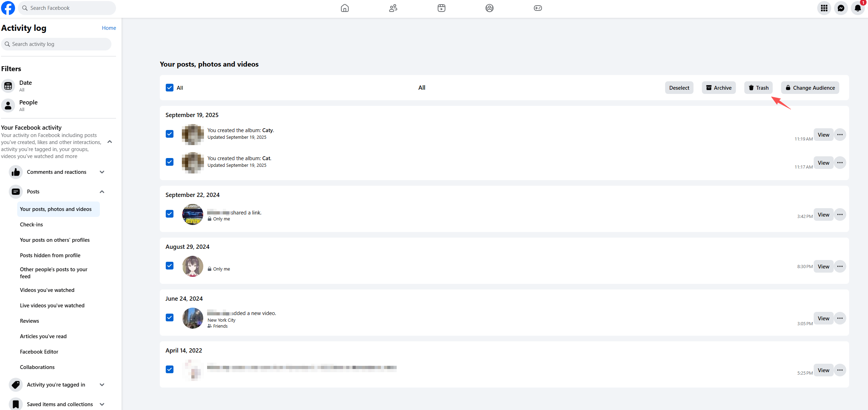Click the Home link beside Activity log
Viewport: 868px width, 410px height.
[109, 28]
